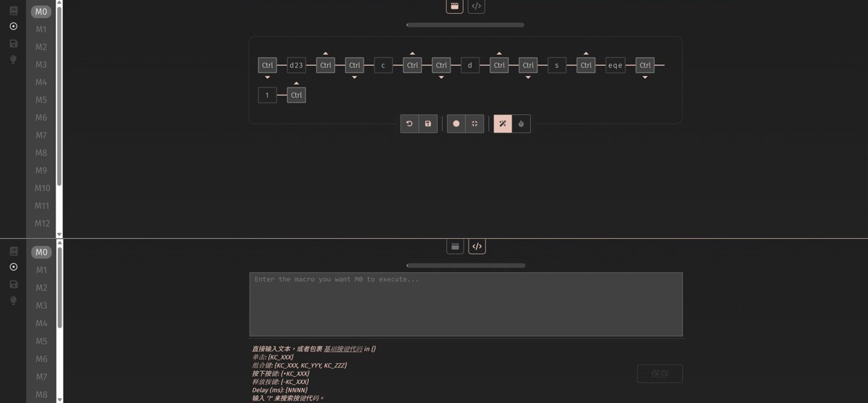Click the bottom macro list scroll-up arrow
This screenshot has width=868, height=403.
pos(59,243)
